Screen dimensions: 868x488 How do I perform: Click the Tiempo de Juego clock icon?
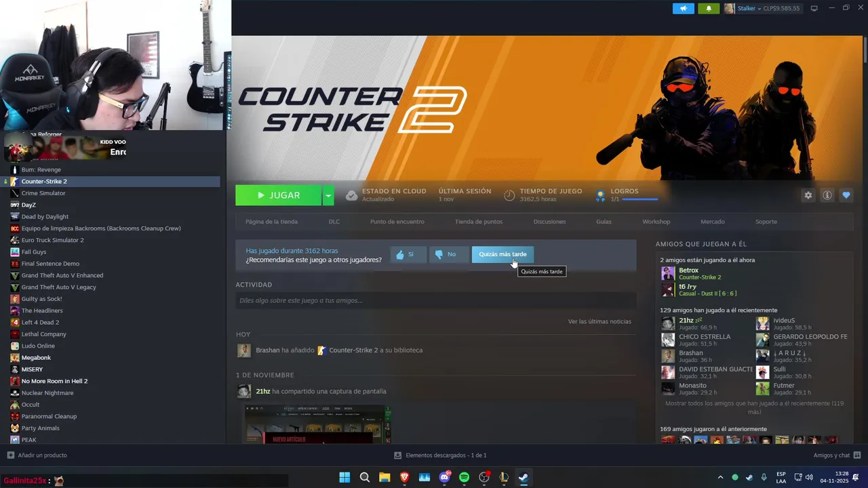[509, 195]
